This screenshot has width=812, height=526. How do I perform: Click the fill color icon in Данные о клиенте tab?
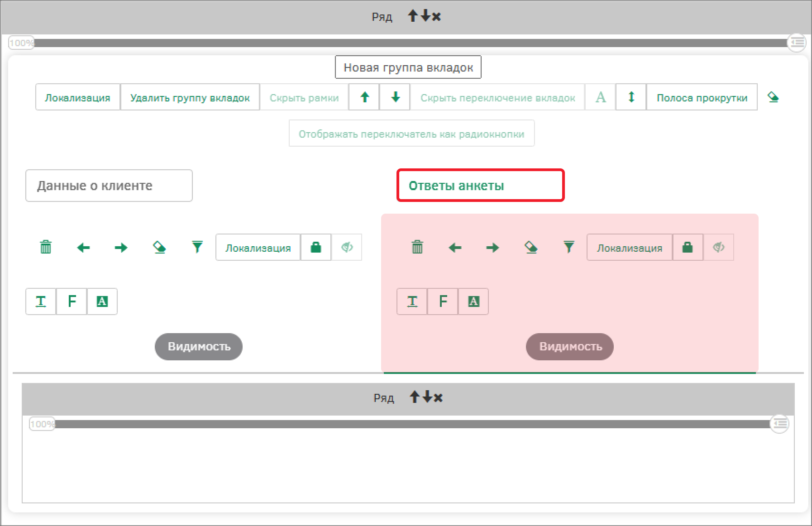coord(159,247)
